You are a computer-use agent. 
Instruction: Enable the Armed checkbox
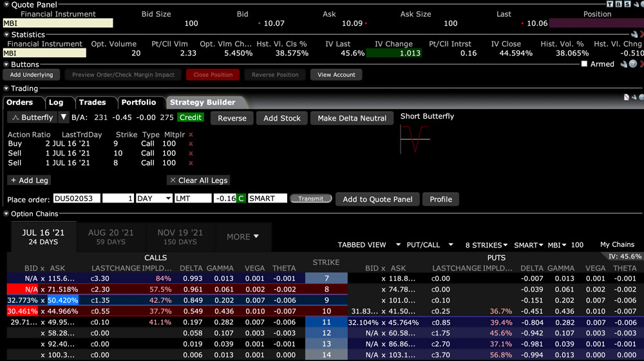pyautogui.click(x=584, y=64)
